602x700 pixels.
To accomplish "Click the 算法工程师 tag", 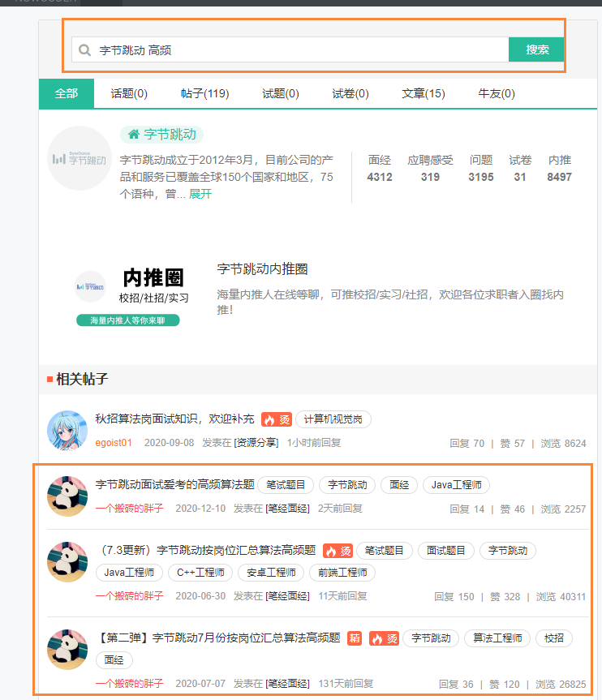I will point(497,638).
